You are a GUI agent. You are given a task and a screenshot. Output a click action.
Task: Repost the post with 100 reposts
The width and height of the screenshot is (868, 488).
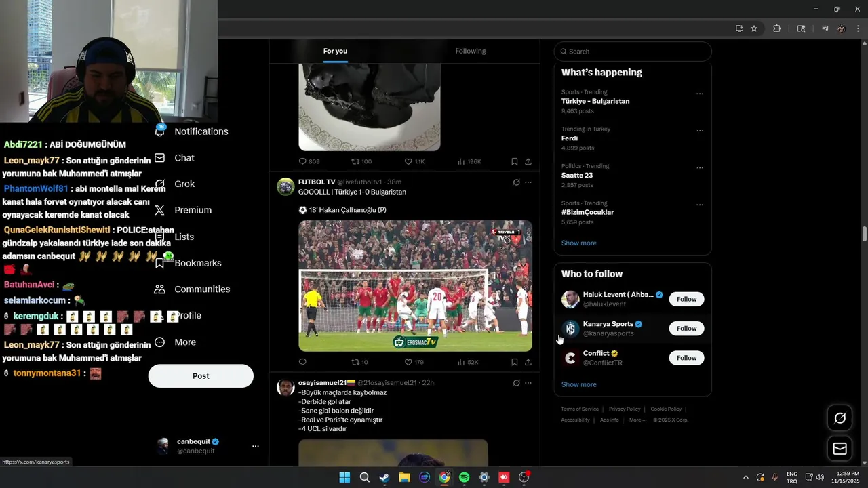[361, 161]
